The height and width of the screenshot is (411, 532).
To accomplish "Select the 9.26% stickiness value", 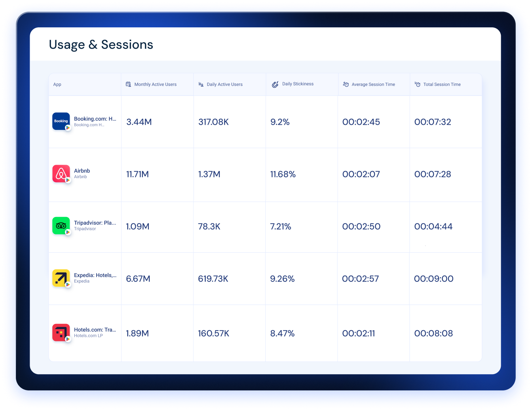I will [x=282, y=279].
